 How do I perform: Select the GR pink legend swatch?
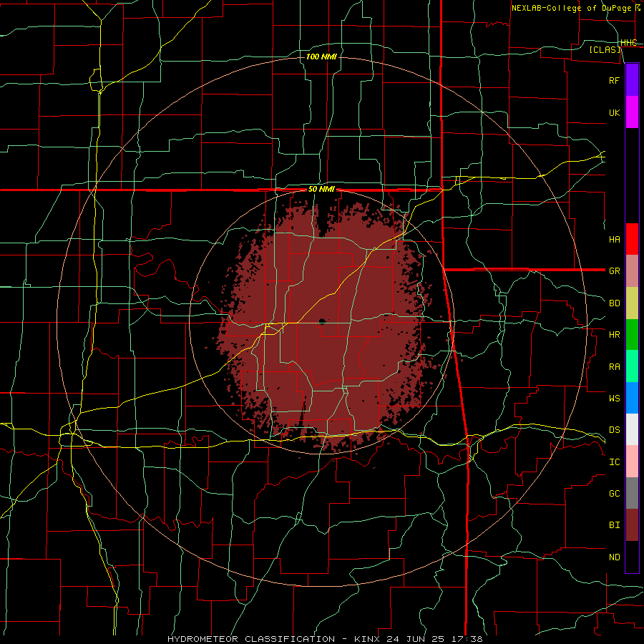(x=632, y=271)
